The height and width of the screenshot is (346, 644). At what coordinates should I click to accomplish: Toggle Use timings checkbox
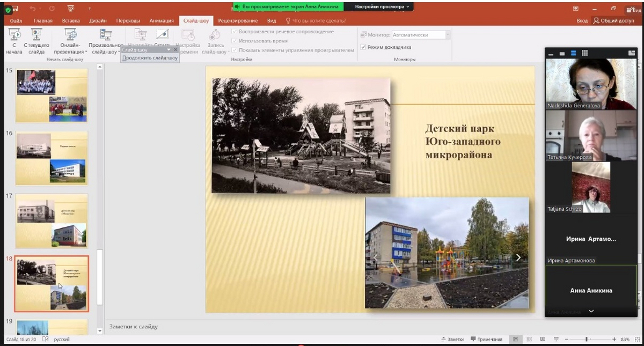(235, 41)
